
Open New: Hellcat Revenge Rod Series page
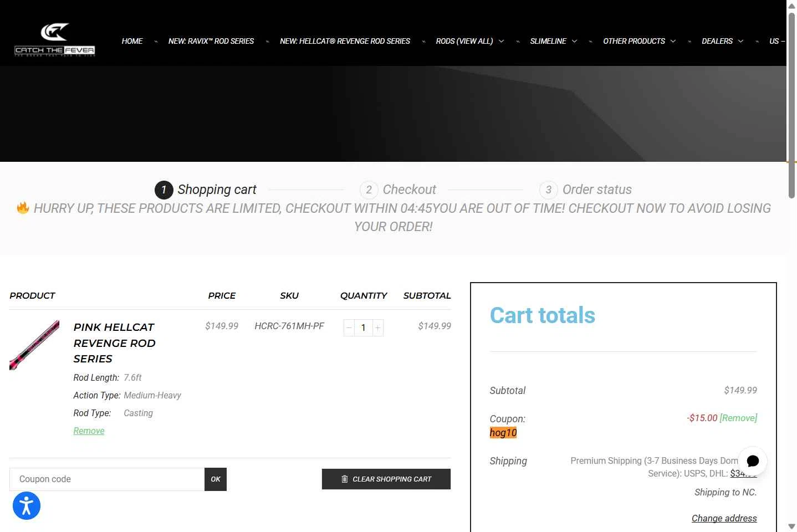[345, 41]
